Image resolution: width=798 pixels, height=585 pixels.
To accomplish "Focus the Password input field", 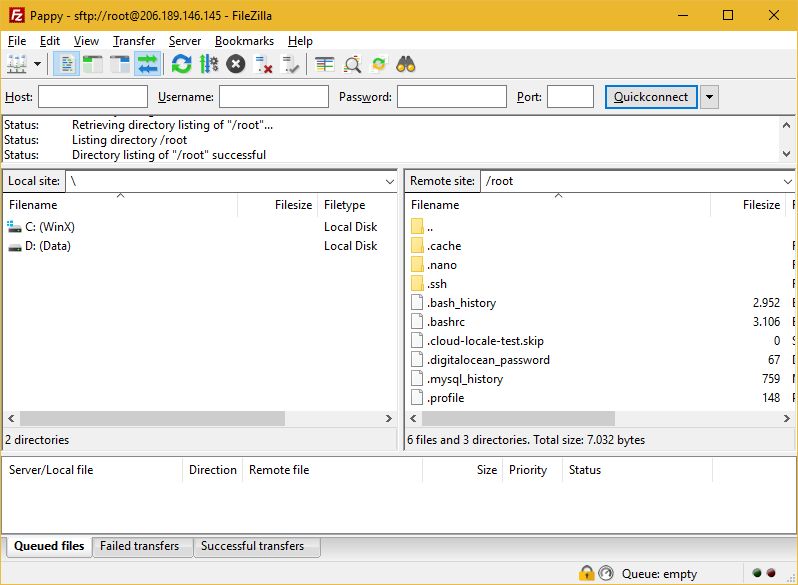I will pos(452,97).
